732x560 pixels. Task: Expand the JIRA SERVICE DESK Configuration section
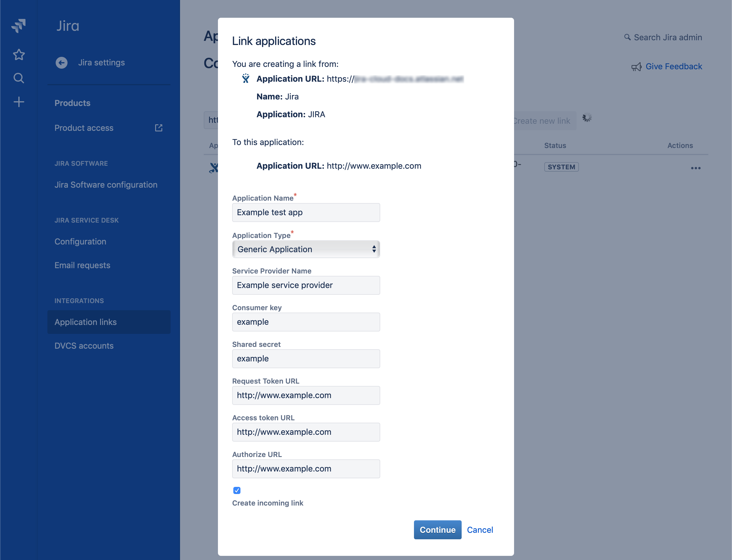80,241
